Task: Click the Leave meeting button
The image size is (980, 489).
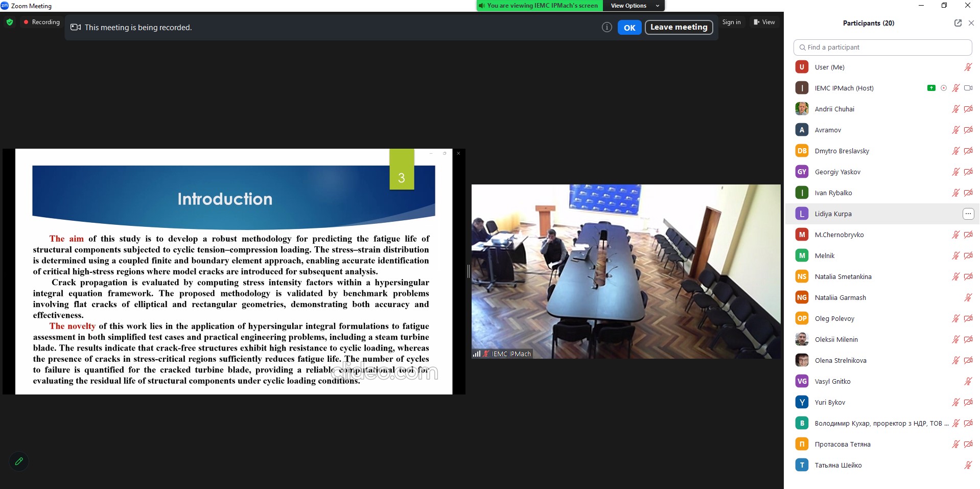Action: point(679,28)
